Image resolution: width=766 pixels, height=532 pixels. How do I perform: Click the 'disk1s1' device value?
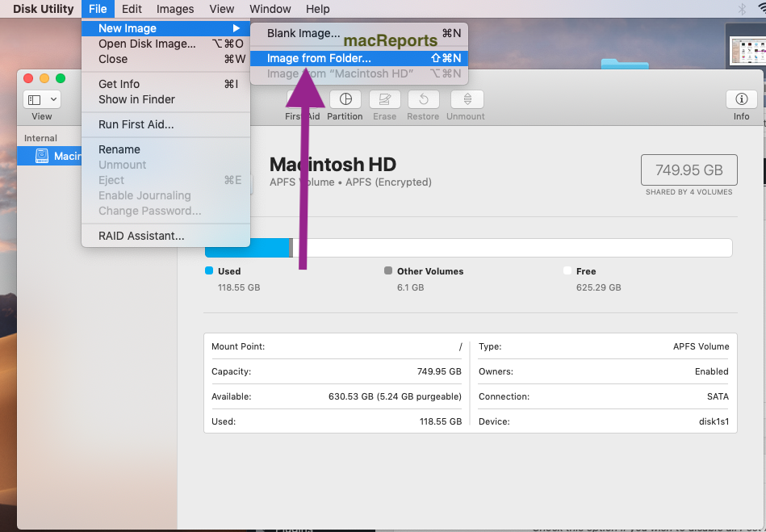pyautogui.click(x=714, y=421)
